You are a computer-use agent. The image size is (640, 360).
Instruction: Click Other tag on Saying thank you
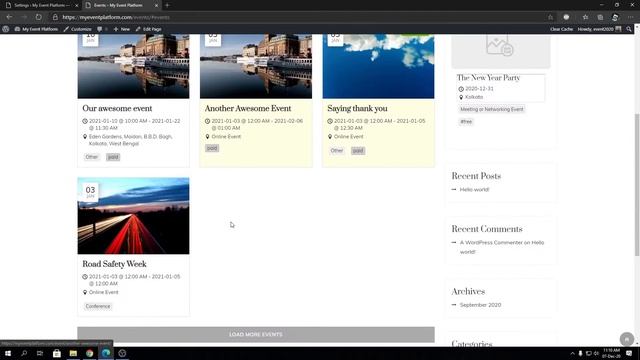click(337, 151)
